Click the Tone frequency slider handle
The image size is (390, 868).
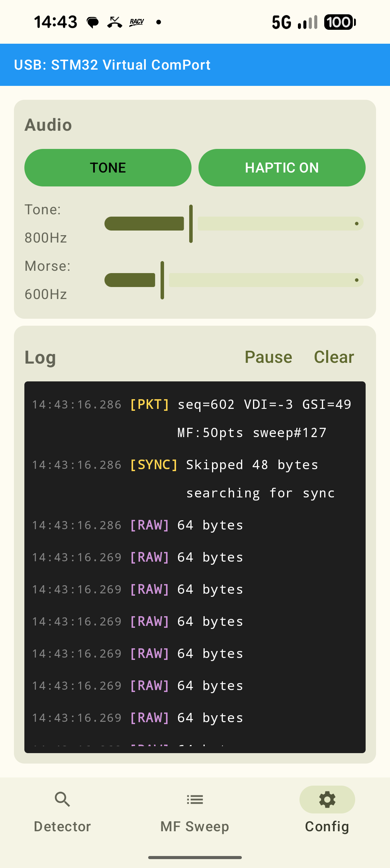pos(191,224)
